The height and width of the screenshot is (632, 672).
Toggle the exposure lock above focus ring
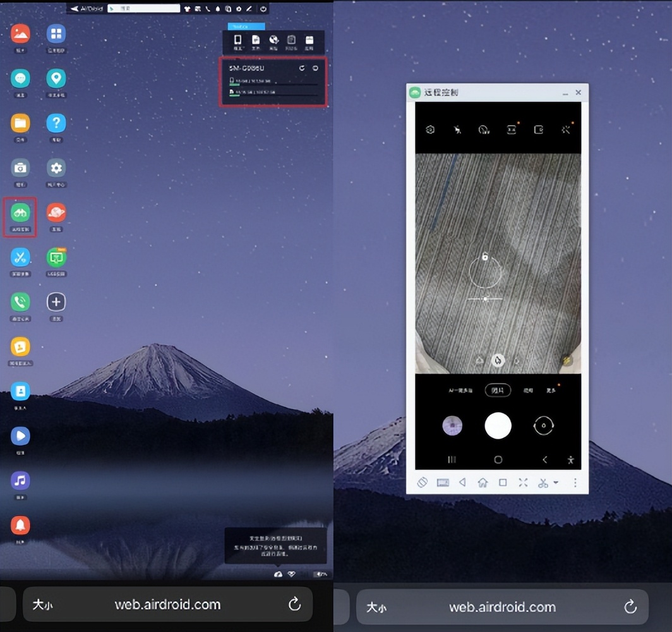point(484,257)
